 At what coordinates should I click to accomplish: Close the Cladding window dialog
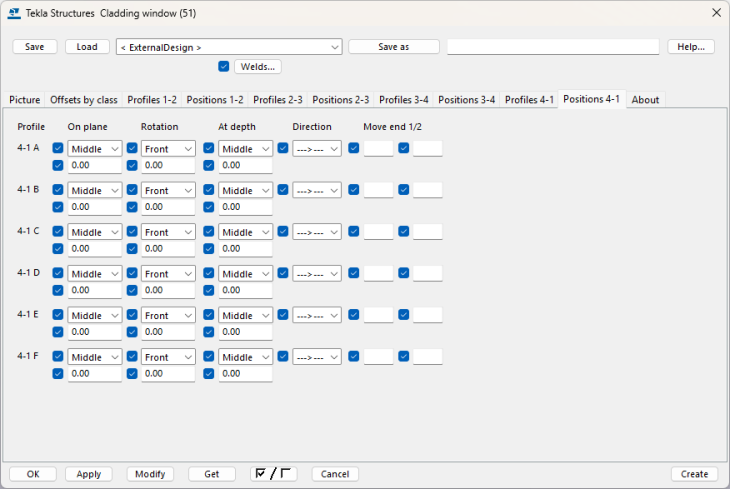pos(715,12)
